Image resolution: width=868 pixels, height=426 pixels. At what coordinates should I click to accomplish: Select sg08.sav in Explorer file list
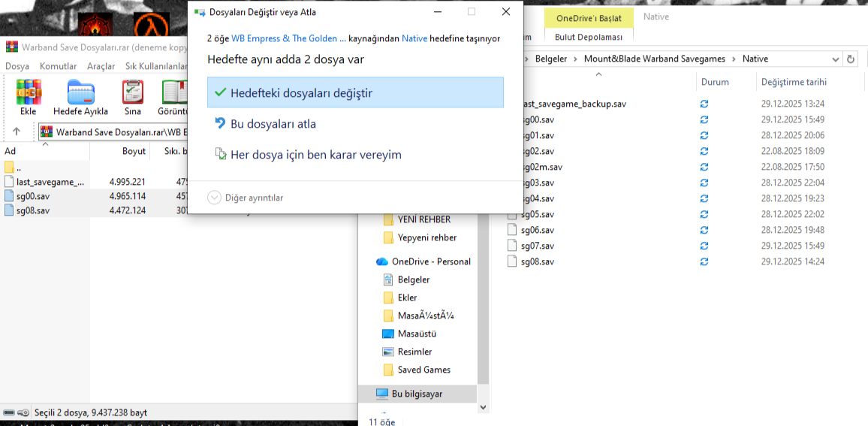click(530, 261)
